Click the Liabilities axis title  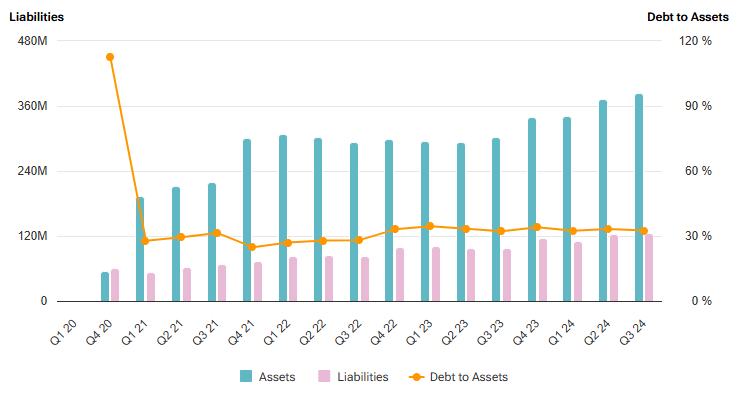pyautogui.click(x=37, y=17)
